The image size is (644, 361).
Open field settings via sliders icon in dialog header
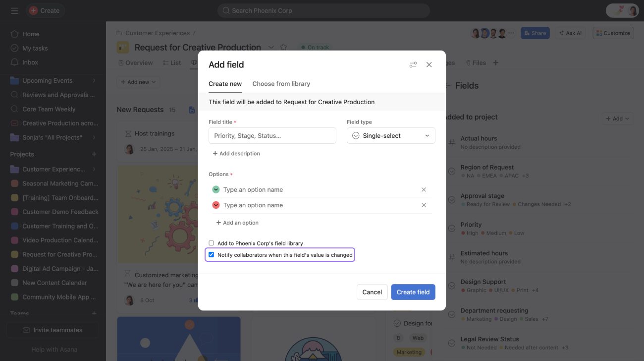[413, 64]
